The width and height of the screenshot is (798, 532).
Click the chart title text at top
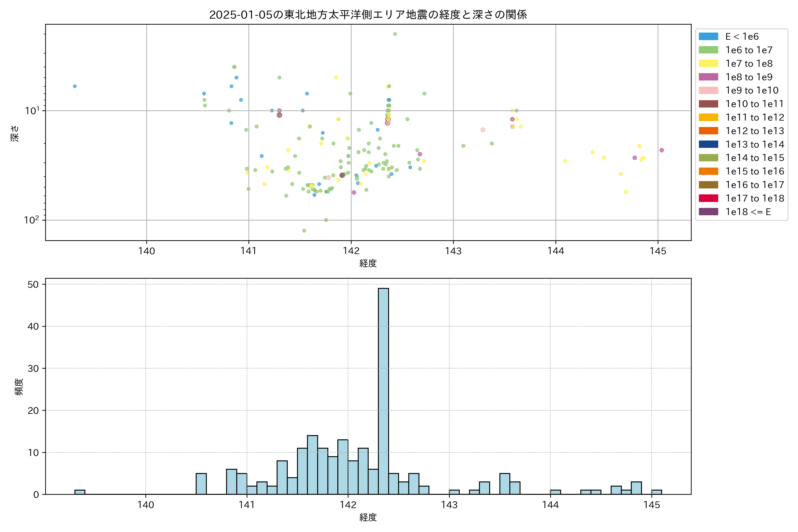click(x=368, y=15)
